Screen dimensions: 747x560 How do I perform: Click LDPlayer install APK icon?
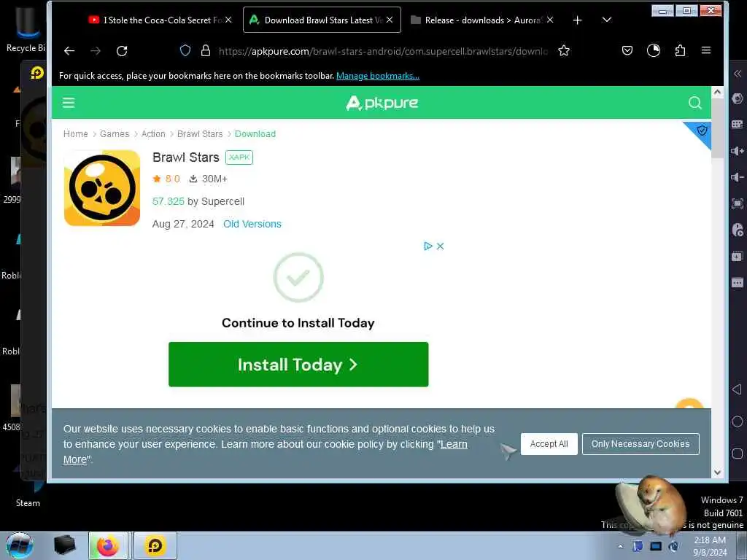738,257
